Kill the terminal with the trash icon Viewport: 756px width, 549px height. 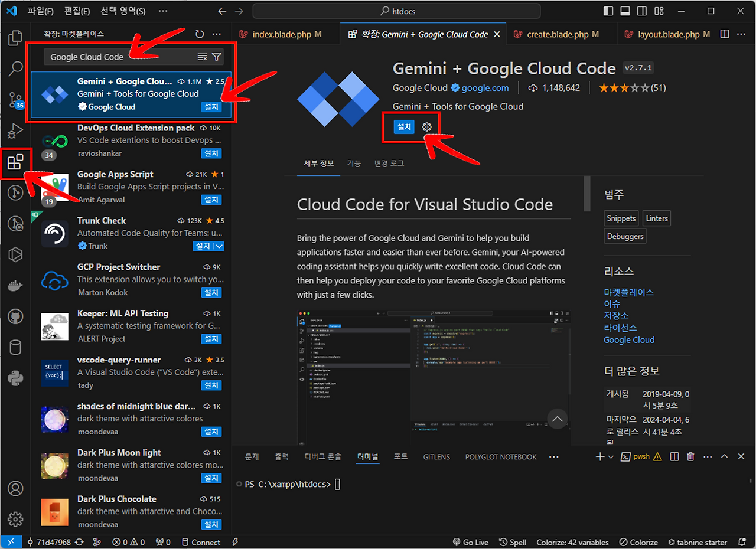point(690,456)
